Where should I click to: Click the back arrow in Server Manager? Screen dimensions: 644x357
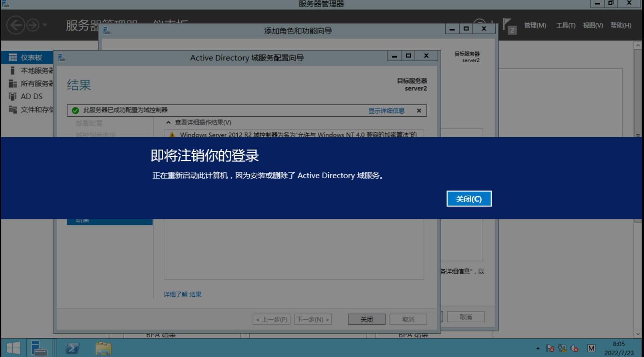pyautogui.click(x=16, y=25)
